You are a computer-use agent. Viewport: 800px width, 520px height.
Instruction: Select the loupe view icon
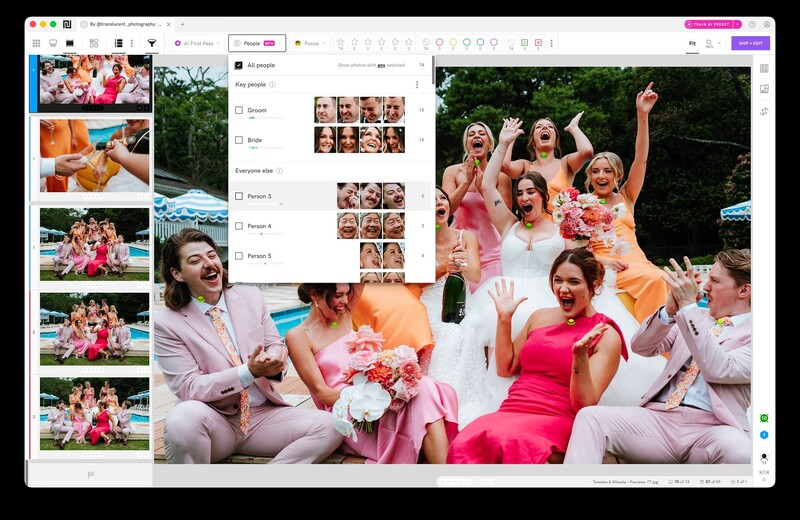click(53, 43)
